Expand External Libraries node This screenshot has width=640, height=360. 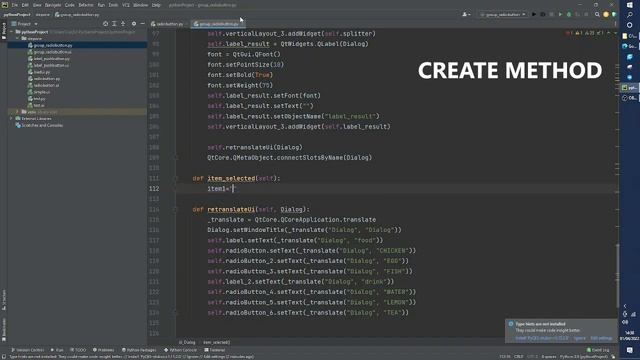[x=12, y=118]
